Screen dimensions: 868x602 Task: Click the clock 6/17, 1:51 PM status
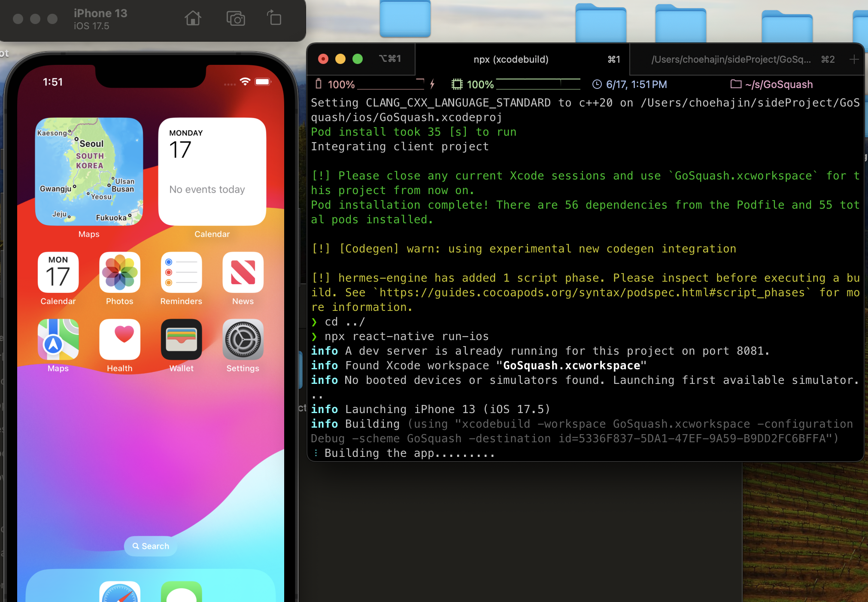coord(629,84)
